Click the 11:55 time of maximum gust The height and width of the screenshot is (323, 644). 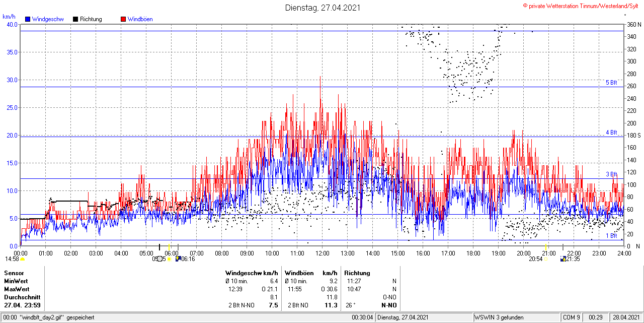[x=295, y=289]
